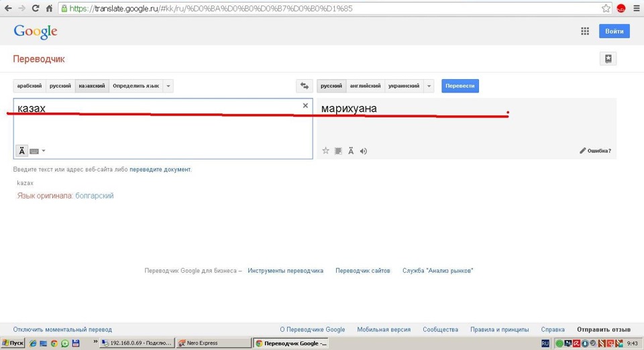Open the Мобильная версия link
Screen dimensions: 644x350
384,329
